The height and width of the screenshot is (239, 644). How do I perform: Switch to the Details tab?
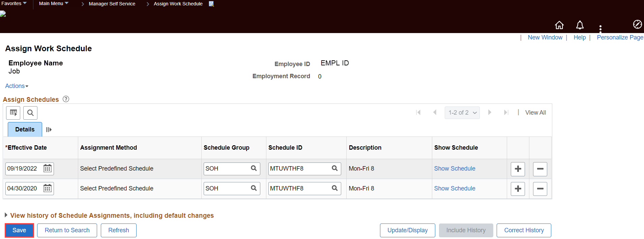(x=24, y=129)
